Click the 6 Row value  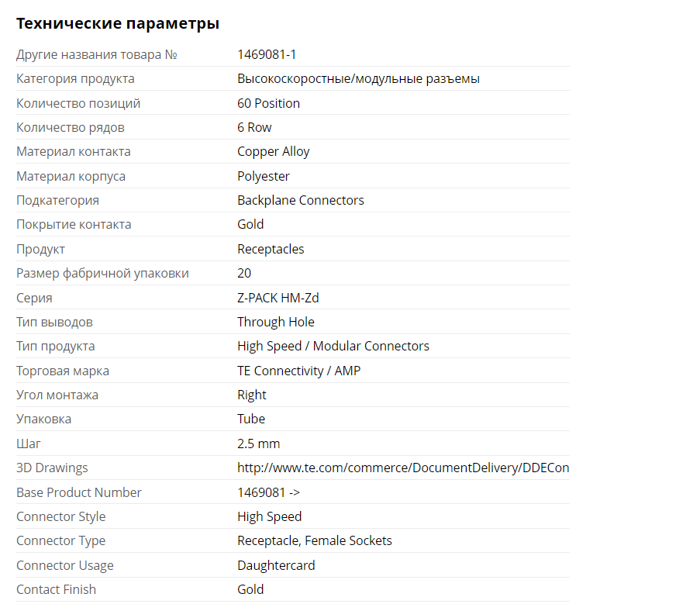254,127
